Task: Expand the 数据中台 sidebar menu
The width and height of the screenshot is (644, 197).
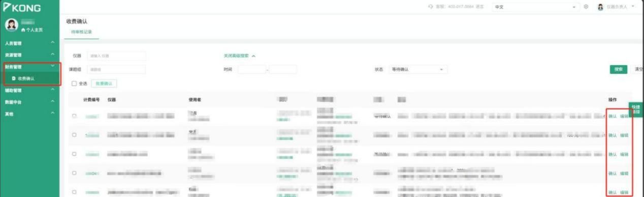Action: pos(29,102)
